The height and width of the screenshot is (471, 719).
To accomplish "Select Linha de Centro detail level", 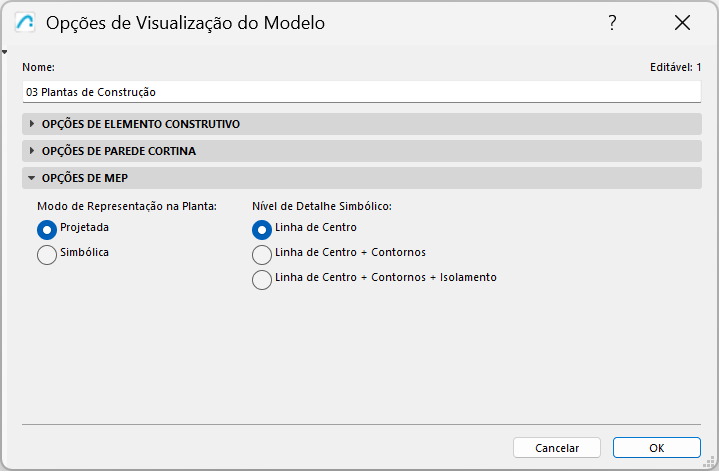I will coord(262,228).
